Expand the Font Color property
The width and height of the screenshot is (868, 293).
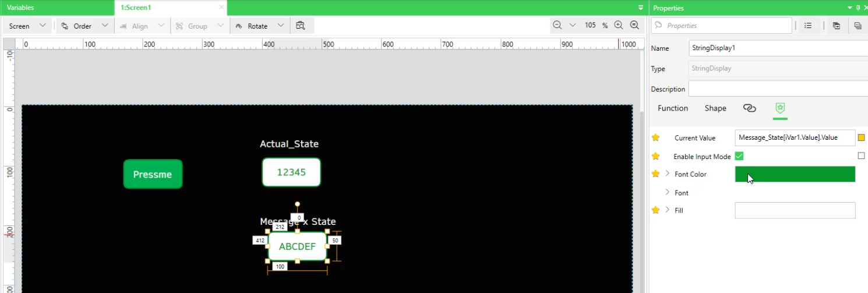pyautogui.click(x=668, y=174)
